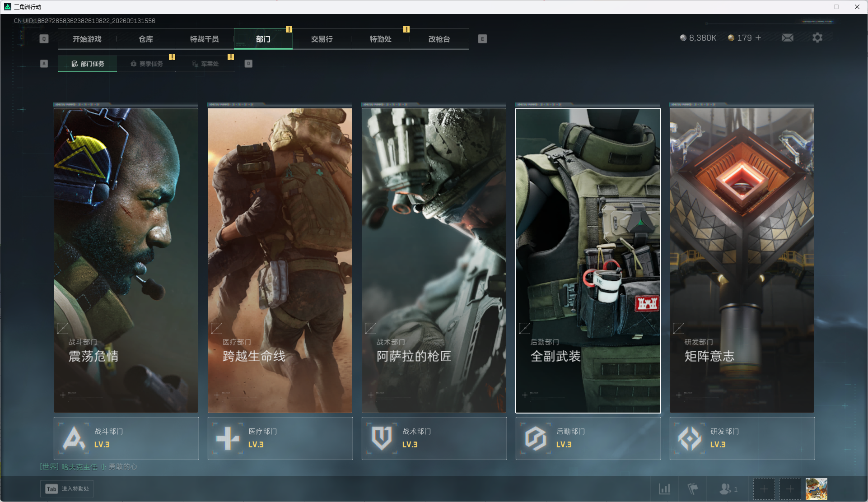The width and height of the screenshot is (868, 502).
Task: Click the Tab 进入特勤处 button
Action: (67, 489)
